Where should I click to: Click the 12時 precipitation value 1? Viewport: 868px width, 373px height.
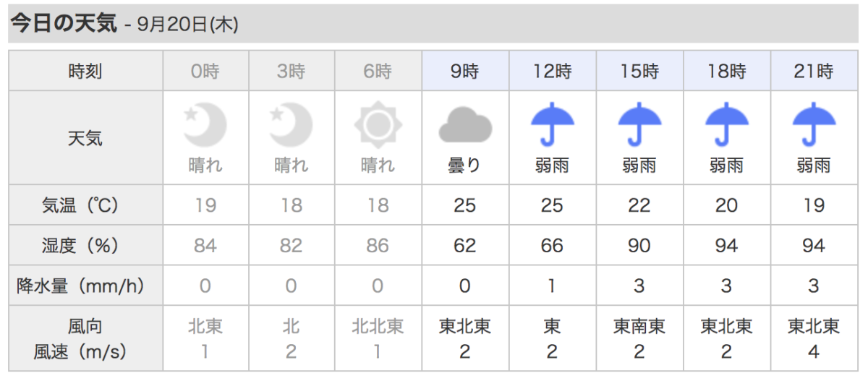(x=552, y=286)
